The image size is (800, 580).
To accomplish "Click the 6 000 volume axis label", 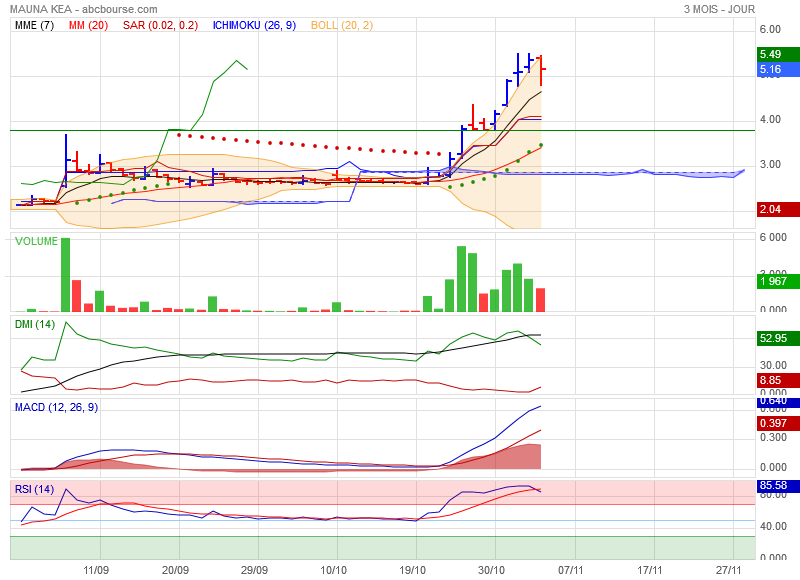I will pos(773,237).
